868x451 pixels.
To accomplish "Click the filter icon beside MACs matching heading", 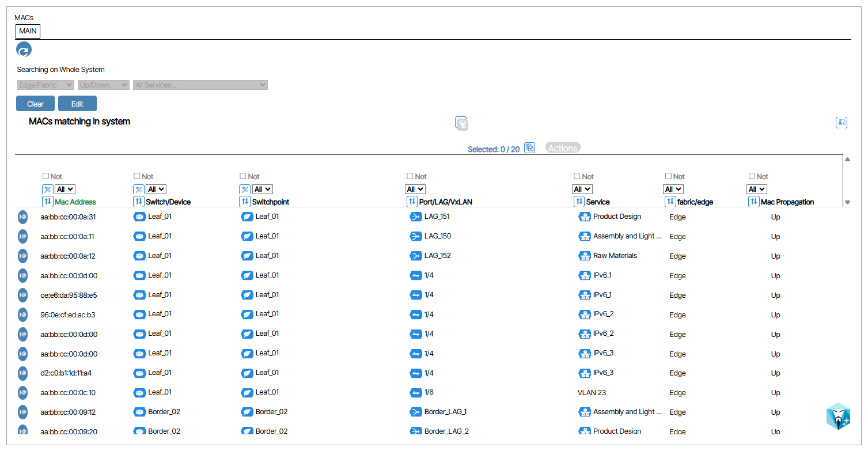I will click(461, 123).
